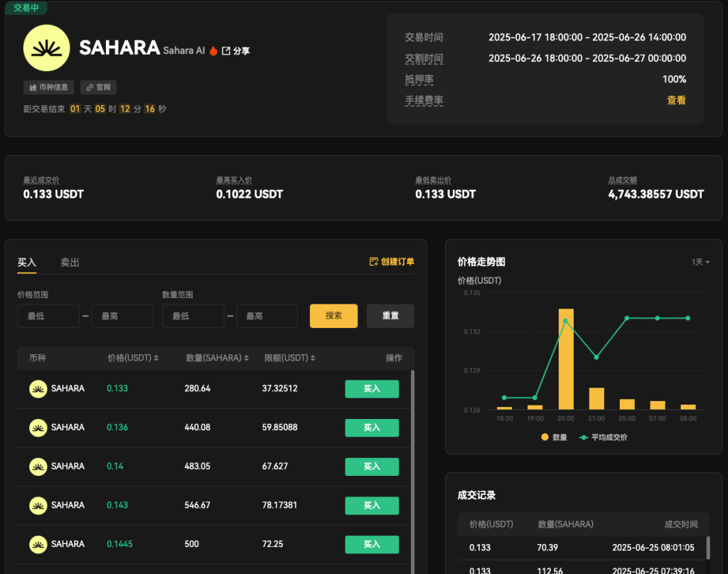This screenshot has width=728, height=574.
Task: Click the SAHARA coin icon in the first order row
Action: click(x=38, y=389)
